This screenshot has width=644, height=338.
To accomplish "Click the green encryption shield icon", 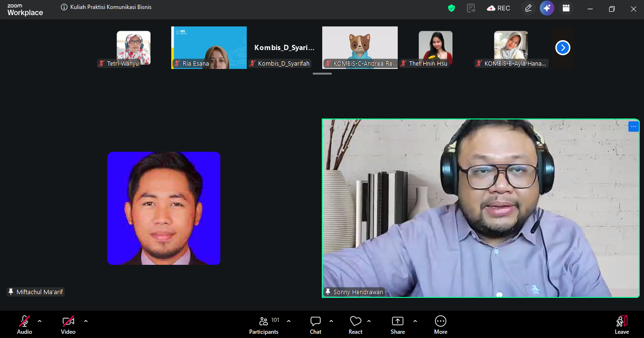I will (452, 8).
